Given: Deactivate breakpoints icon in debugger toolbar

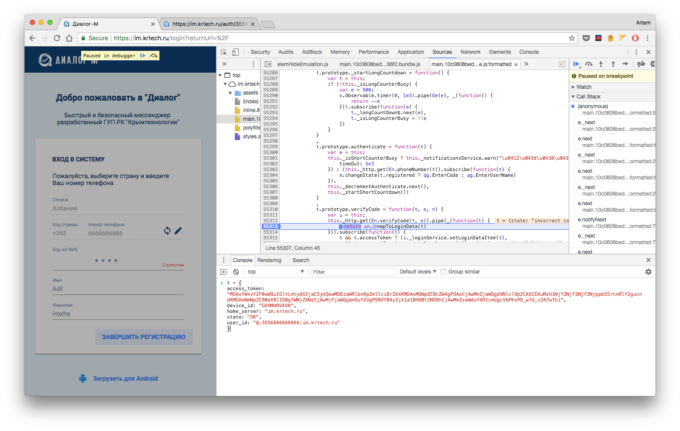Looking at the screenshot, I should click(x=641, y=64).
